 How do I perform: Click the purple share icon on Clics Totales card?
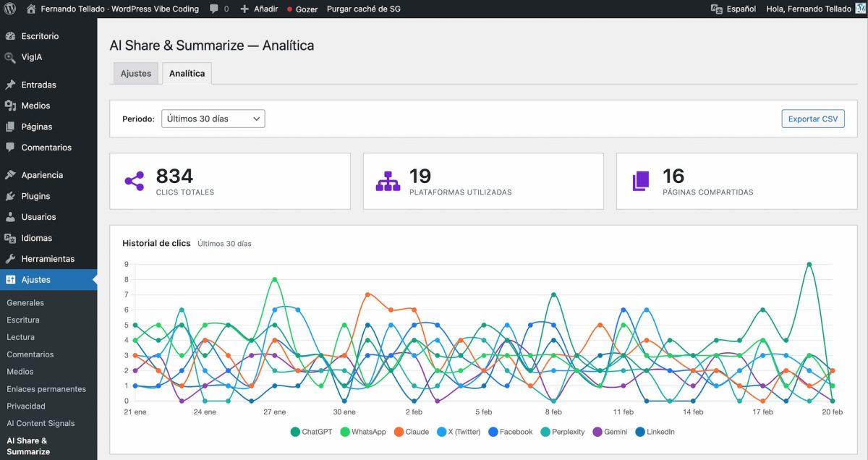click(x=135, y=181)
